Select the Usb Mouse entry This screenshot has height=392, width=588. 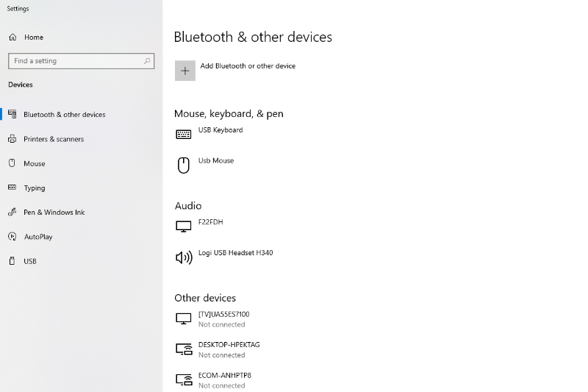[x=216, y=160]
